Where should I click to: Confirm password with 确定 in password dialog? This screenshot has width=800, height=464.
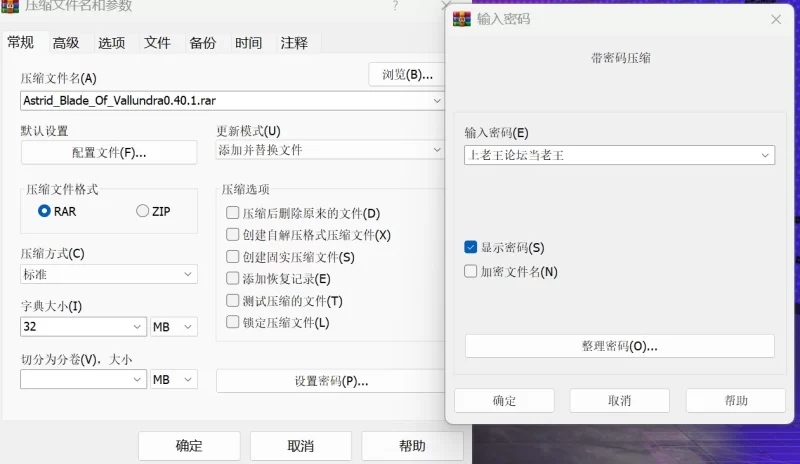pos(504,401)
